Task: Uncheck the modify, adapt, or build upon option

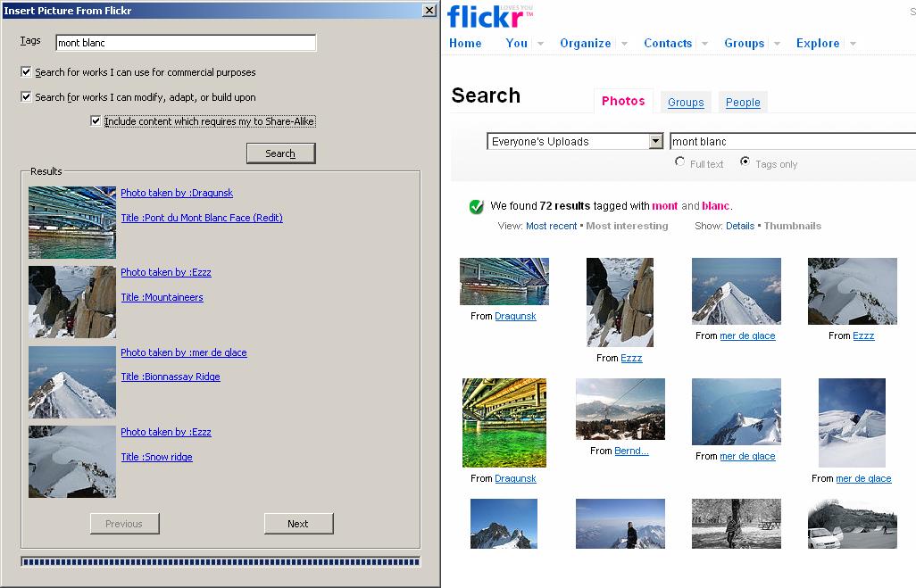Action: pos(26,97)
